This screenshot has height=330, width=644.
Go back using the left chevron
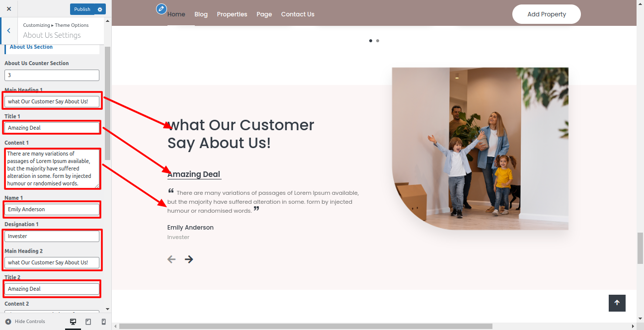(8, 31)
